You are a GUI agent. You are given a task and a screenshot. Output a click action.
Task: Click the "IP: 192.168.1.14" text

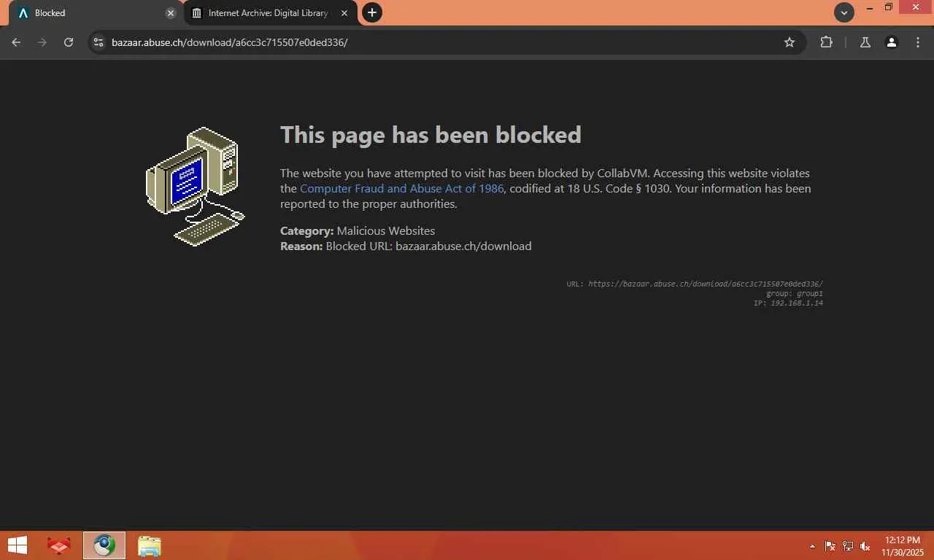click(x=788, y=303)
